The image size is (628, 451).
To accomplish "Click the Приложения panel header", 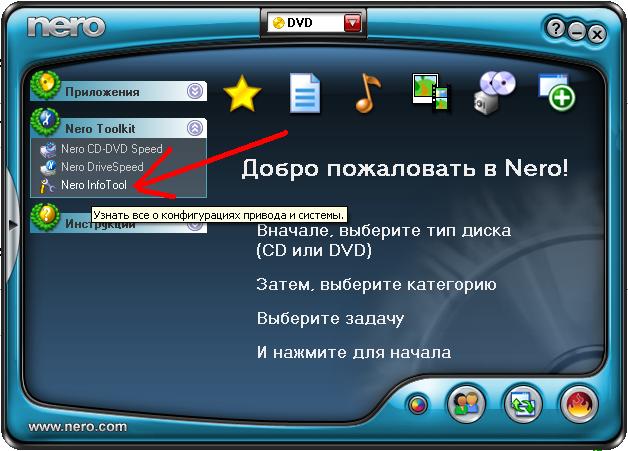I will click(119, 91).
